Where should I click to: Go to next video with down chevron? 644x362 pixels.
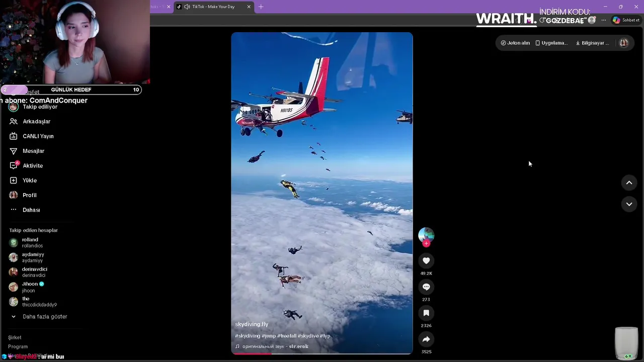pos(629,204)
